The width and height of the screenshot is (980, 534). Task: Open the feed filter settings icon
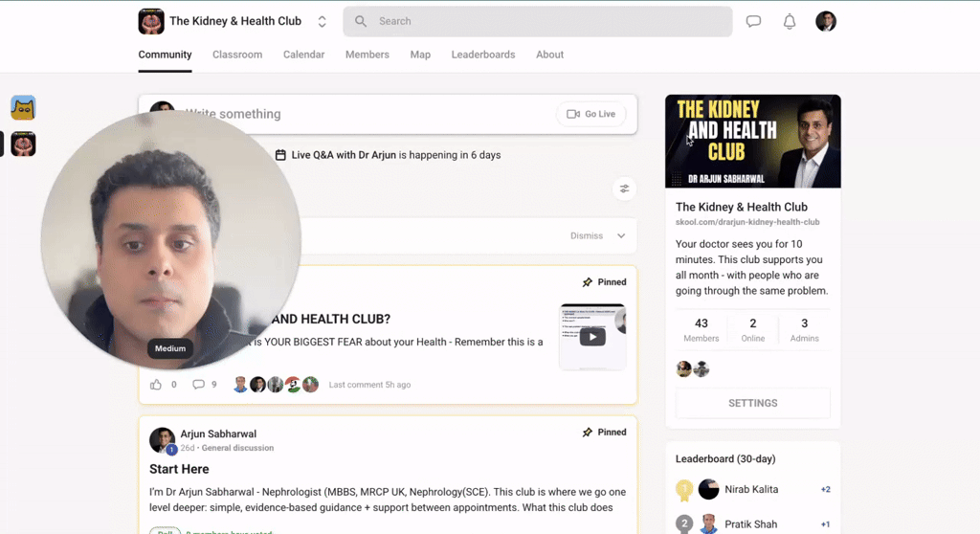624,189
